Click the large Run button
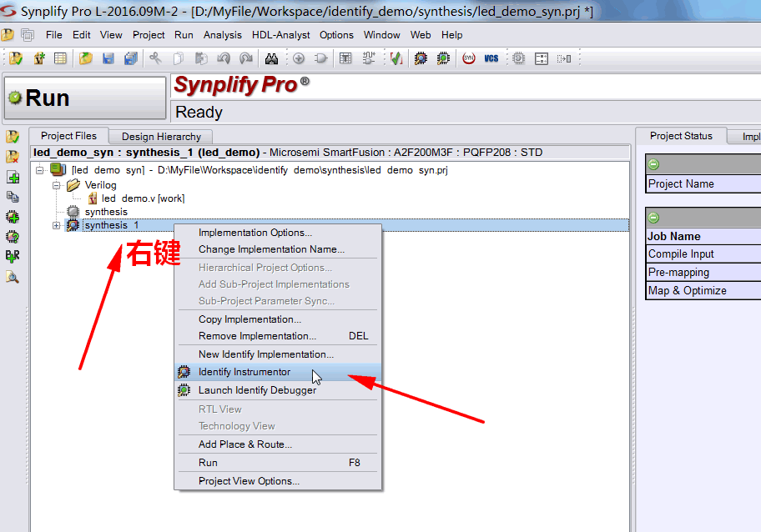 [x=85, y=98]
